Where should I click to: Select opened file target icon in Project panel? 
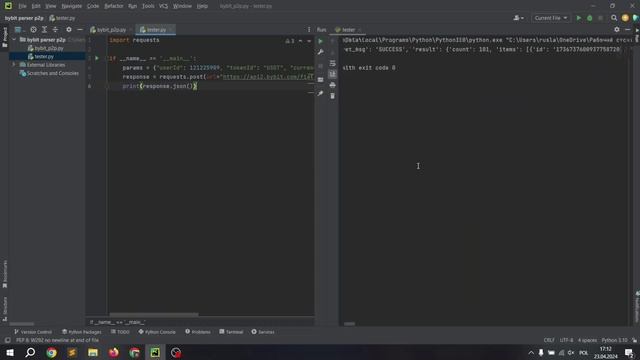click(x=33, y=29)
